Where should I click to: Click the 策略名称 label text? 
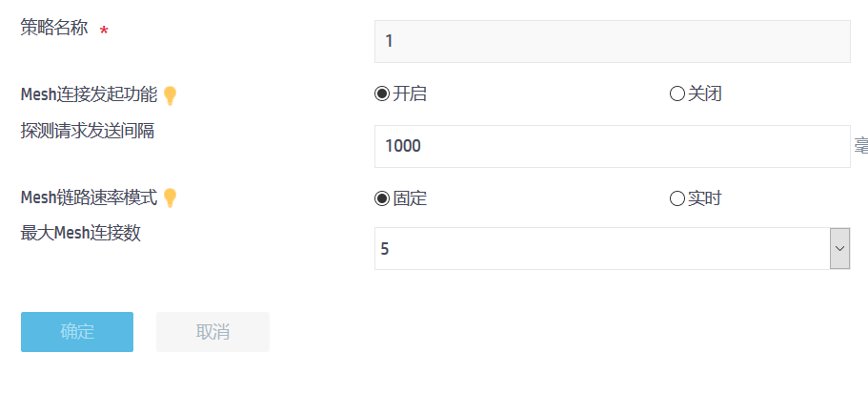click(x=54, y=29)
